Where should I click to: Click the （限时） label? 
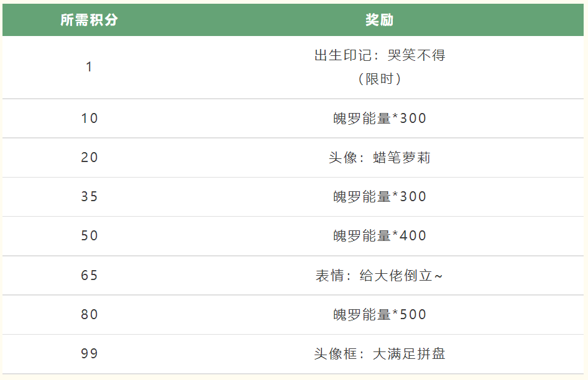coord(380,79)
